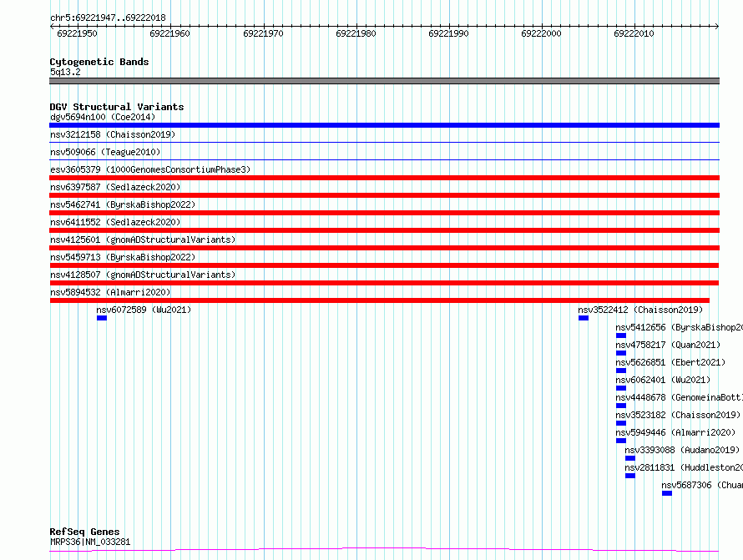Click blue marker beneath nsv2811831 Huddleston label
The width and height of the screenshot is (743, 560).
(x=630, y=476)
